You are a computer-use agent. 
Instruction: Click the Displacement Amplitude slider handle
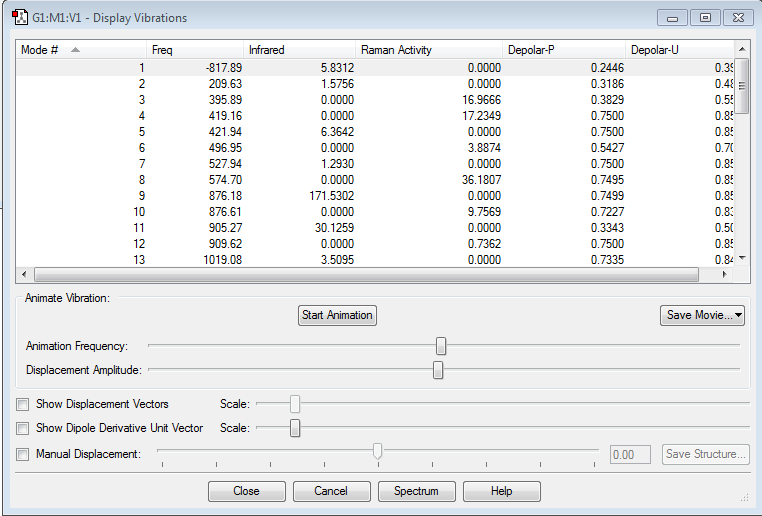point(438,370)
